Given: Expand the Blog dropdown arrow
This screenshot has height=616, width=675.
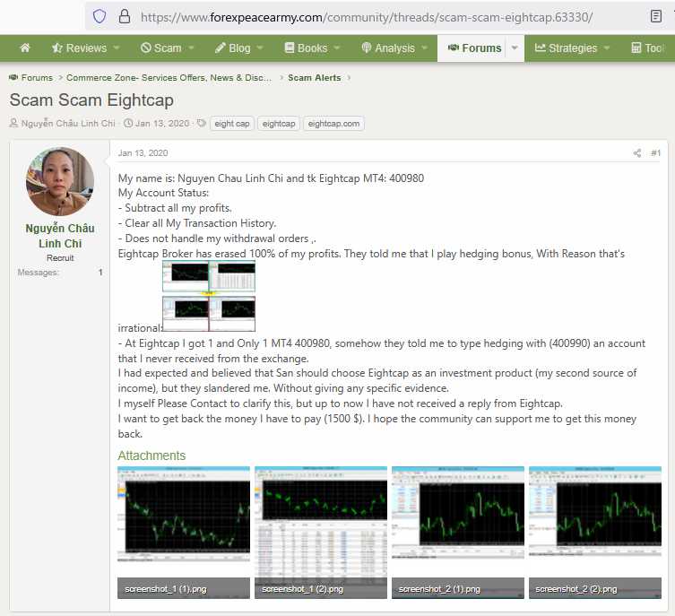Looking at the screenshot, I should tap(260, 48).
